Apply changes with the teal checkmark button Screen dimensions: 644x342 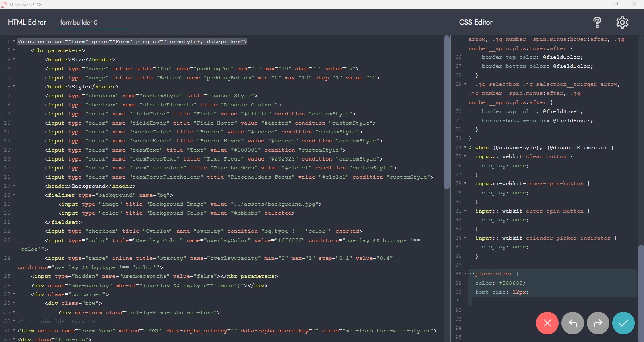click(623, 323)
